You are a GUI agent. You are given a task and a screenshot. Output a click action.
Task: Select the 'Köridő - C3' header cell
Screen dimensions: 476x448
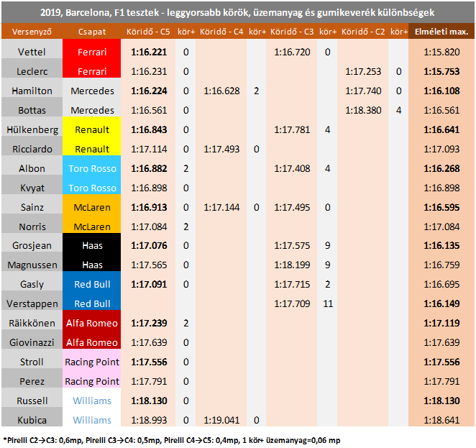coord(292,32)
